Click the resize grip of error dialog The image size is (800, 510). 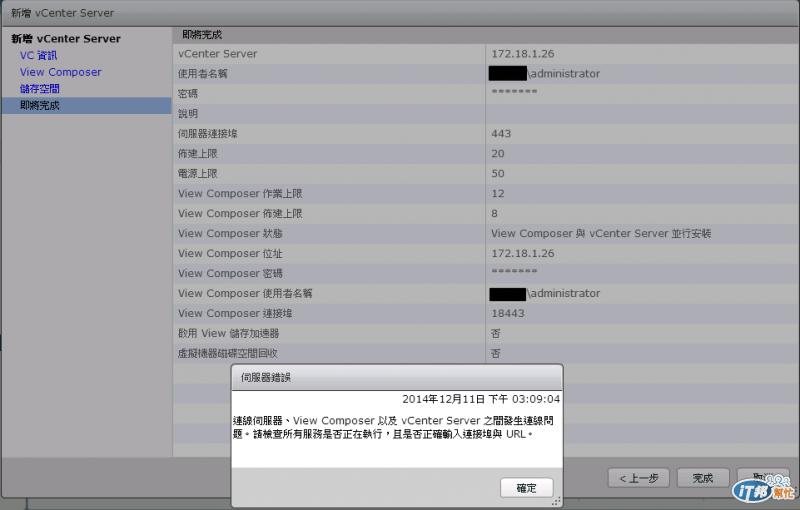[x=557, y=502]
